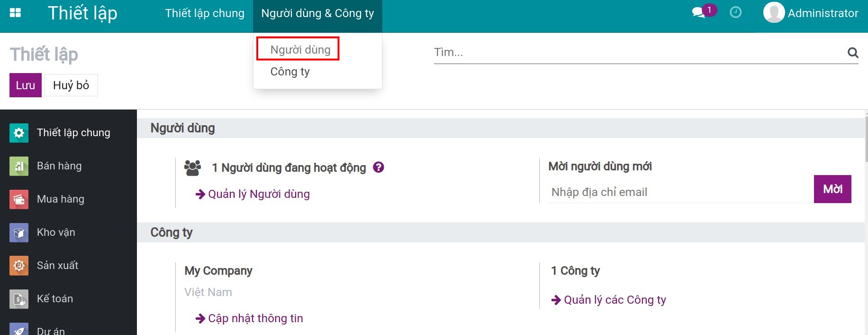Viewport: 868px width, 335px height.
Task: Open the conversations chat icon
Action: pos(698,13)
